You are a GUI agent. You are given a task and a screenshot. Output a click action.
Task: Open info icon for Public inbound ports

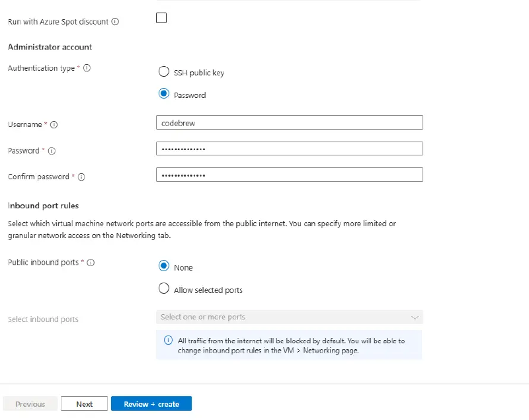coord(91,263)
